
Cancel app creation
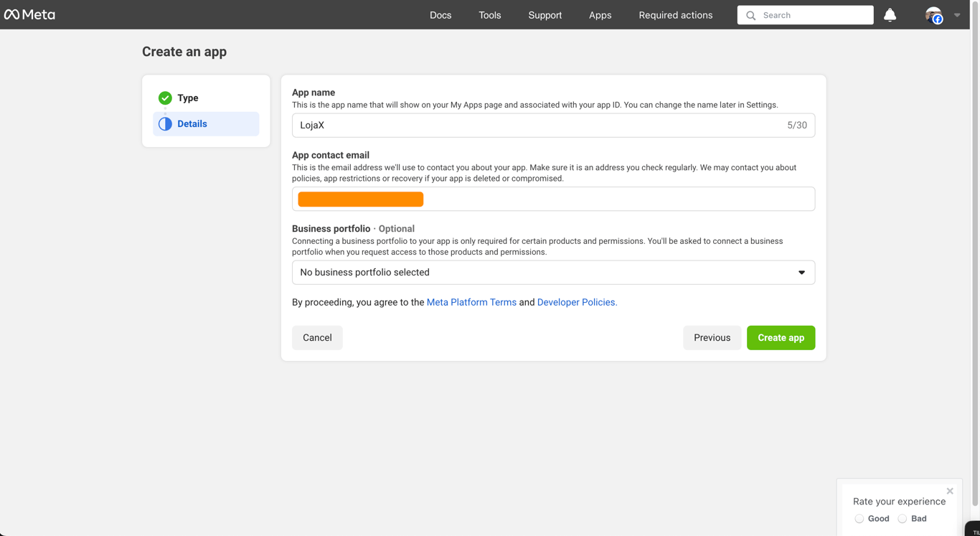[x=317, y=338]
